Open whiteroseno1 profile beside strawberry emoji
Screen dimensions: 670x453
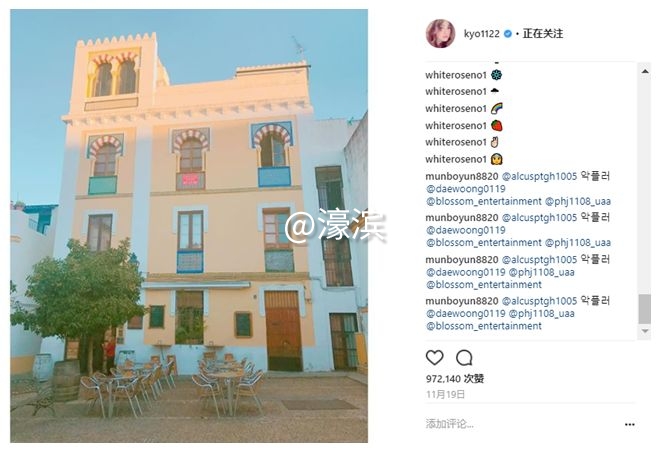click(455, 126)
